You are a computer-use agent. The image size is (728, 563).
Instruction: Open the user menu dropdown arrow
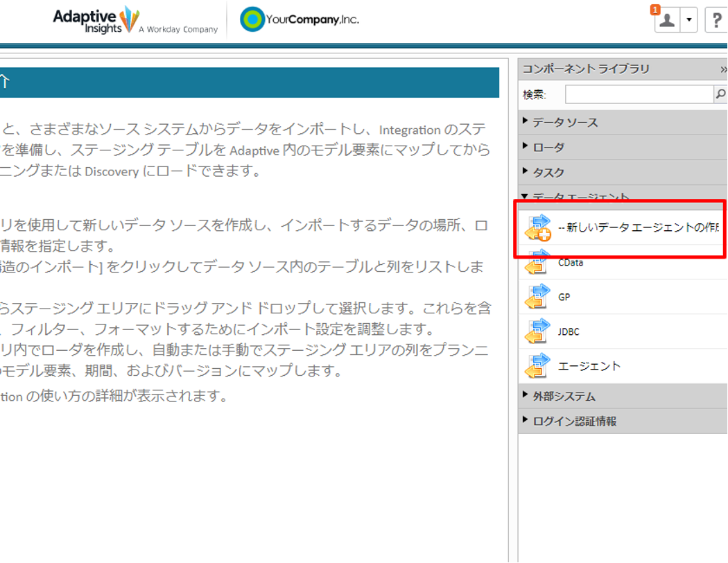point(689,20)
